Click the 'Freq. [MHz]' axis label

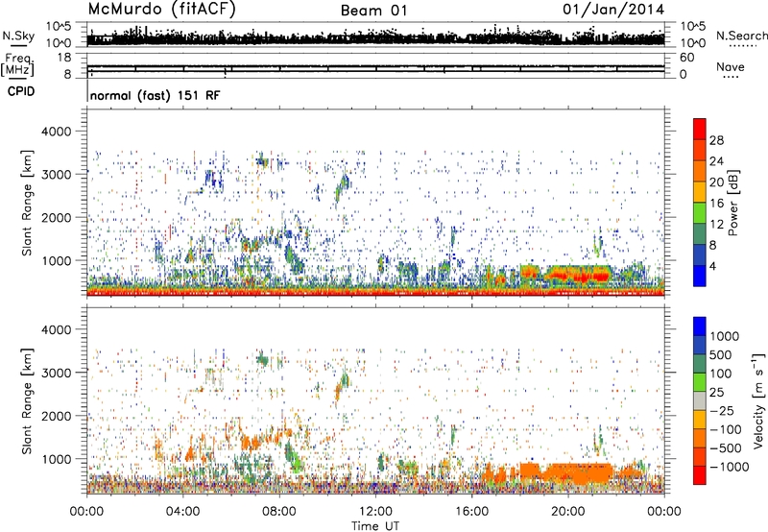point(17,64)
